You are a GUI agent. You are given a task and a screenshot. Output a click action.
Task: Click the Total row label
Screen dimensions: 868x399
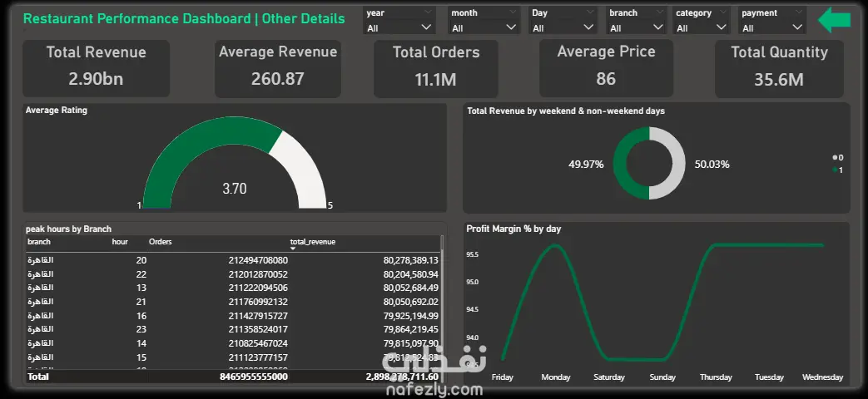(x=37, y=377)
